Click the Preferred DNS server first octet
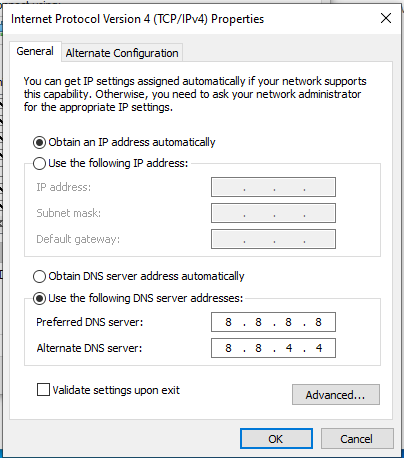This screenshot has height=458, width=404. 228,322
